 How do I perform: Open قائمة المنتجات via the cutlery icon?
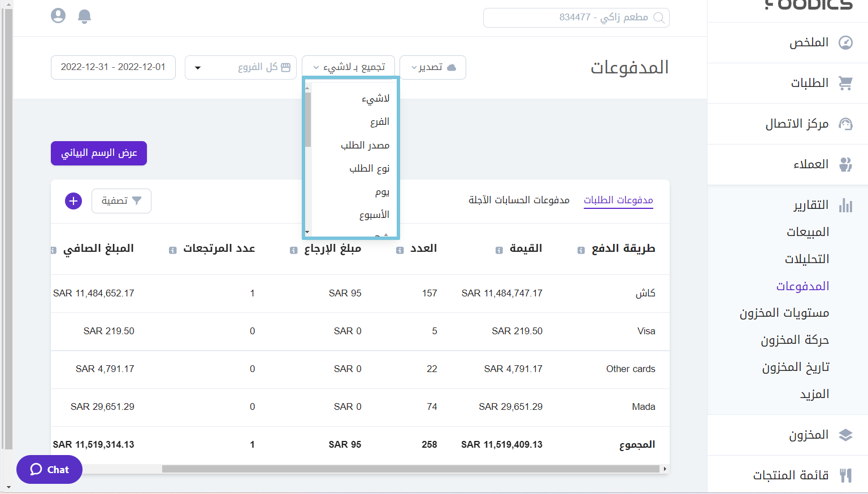pyautogui.click(x=846, y=475)
